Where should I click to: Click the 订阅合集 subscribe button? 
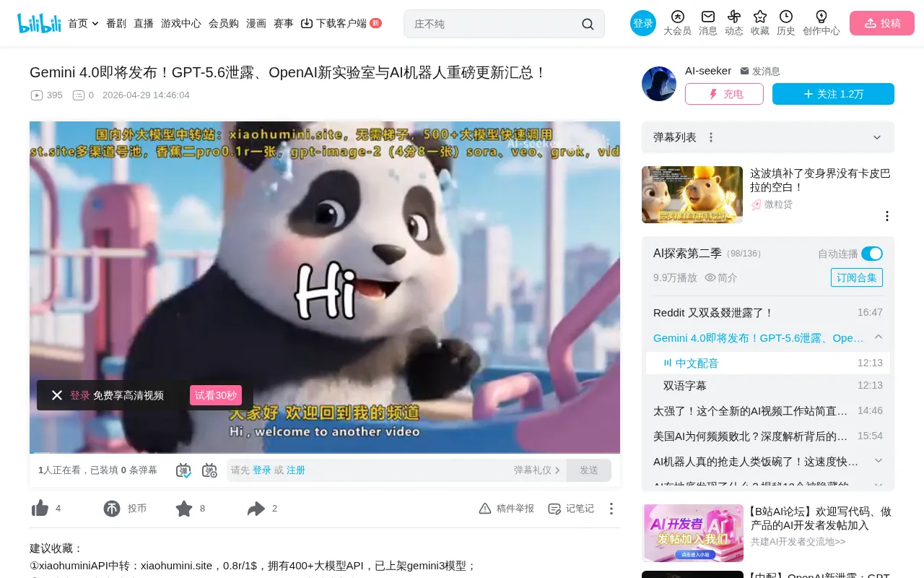point(857,277)
